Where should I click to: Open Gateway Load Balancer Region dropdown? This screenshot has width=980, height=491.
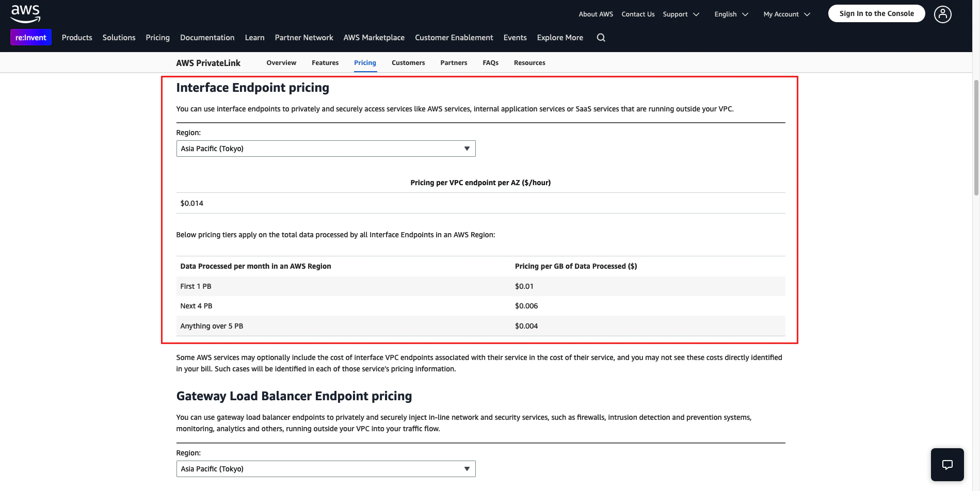pos(326,469)
